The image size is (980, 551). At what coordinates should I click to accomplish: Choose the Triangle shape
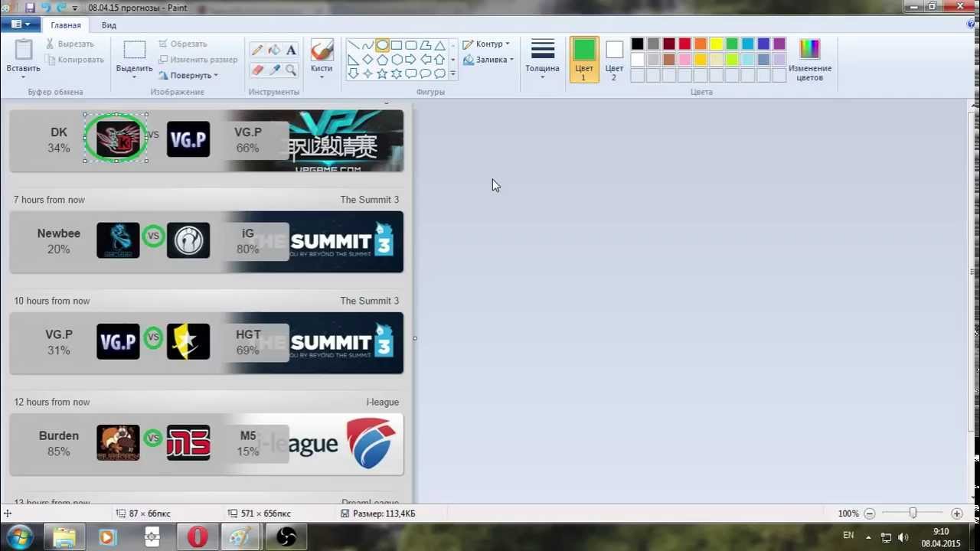pyautogui.click(x=440, y=45)
